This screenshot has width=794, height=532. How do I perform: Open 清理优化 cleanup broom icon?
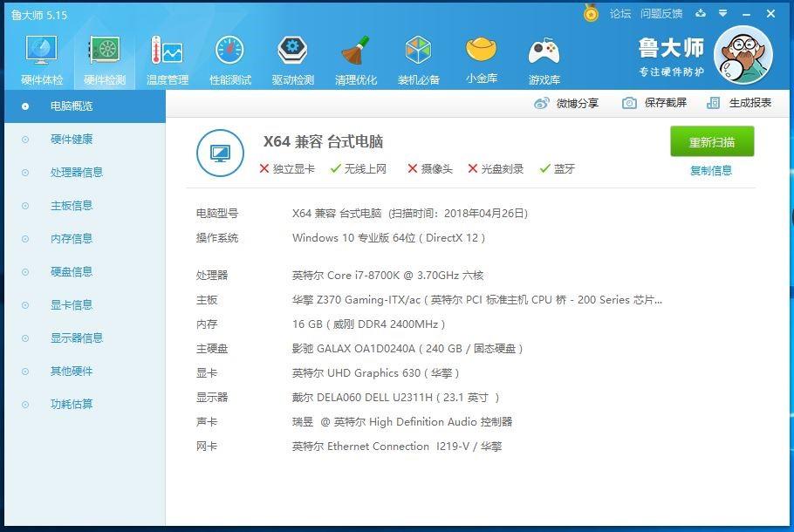(x=355, y=60)
